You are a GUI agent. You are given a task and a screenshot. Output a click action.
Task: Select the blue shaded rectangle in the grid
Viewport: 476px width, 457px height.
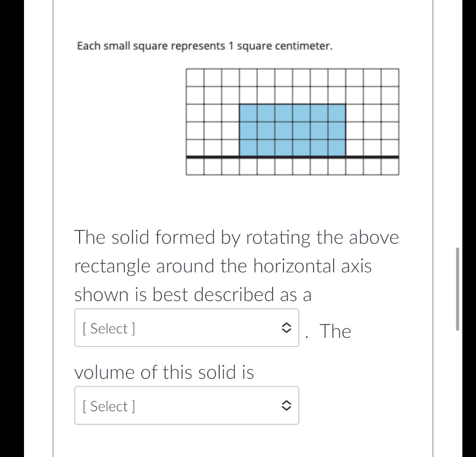(292, 129)
